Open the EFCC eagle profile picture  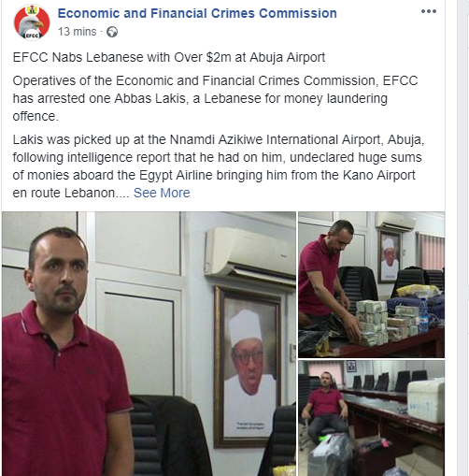tap(32, 22)
